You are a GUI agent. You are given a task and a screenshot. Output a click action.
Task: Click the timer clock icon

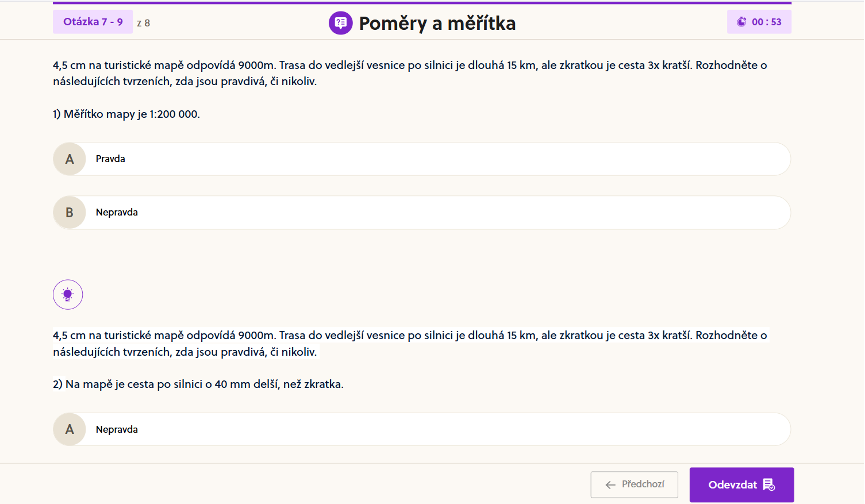tap(741, 22)
